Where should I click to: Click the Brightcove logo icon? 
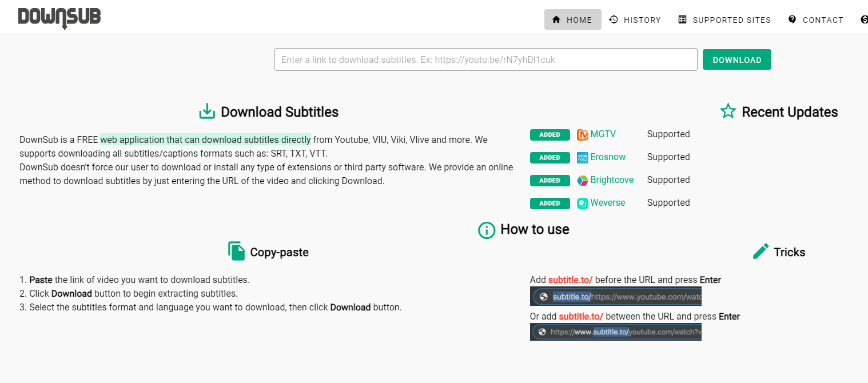(583, 181)
